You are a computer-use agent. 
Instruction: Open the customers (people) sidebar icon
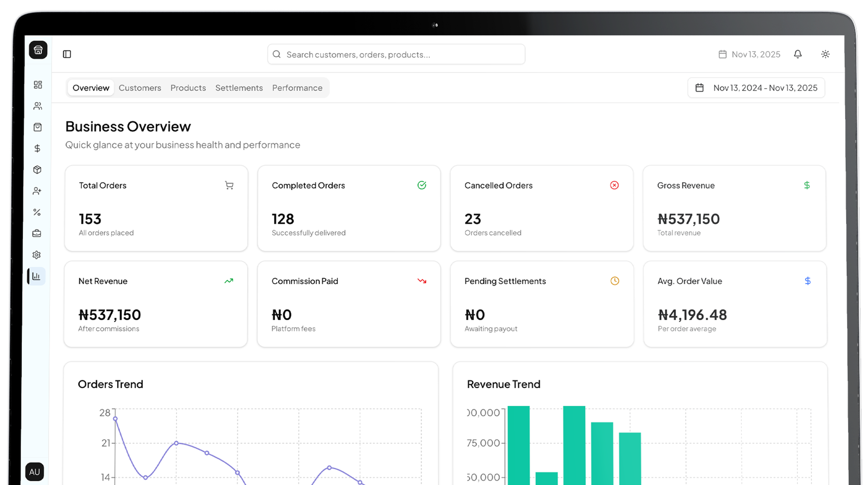click(x=38, y=106)
